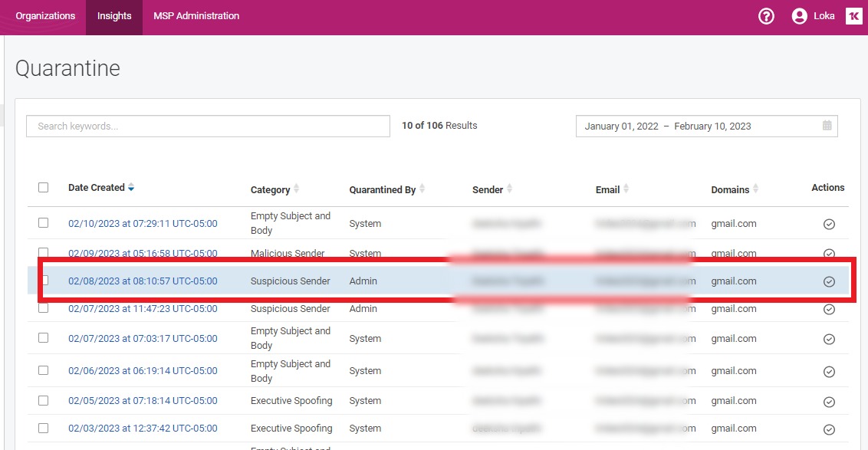This screenshot has height=450, width=868.
Task: Open the date range picker field
Action: click(x=706, y=126)
